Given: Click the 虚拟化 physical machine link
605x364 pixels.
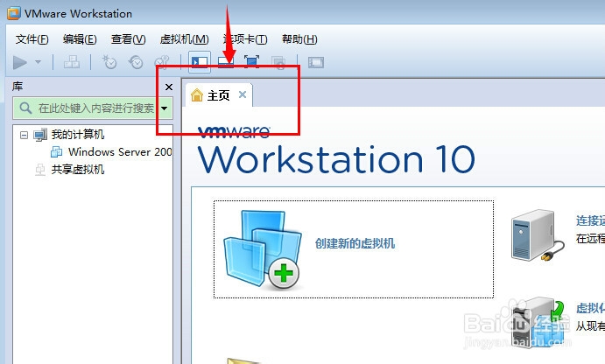Looking at the screenshot, I should [590, 308].
